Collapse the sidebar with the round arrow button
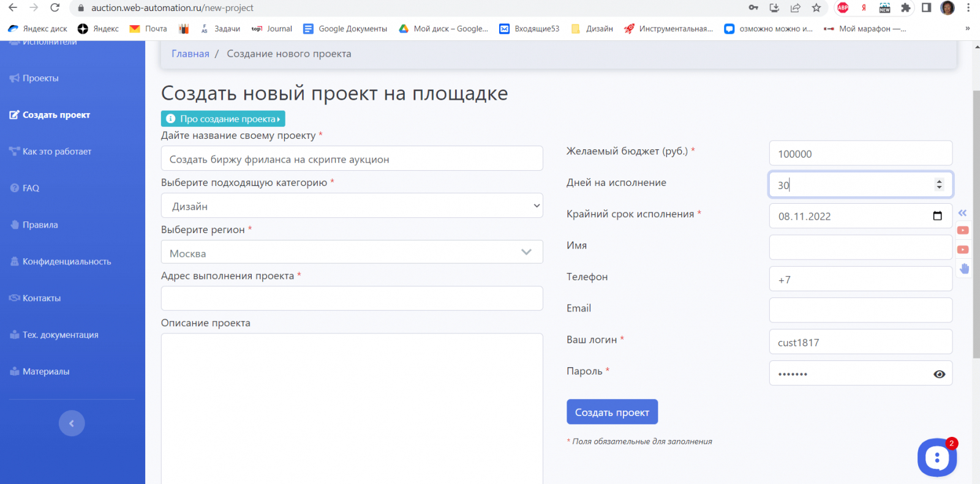The image size is (980, 484). [x=72, y=423]
